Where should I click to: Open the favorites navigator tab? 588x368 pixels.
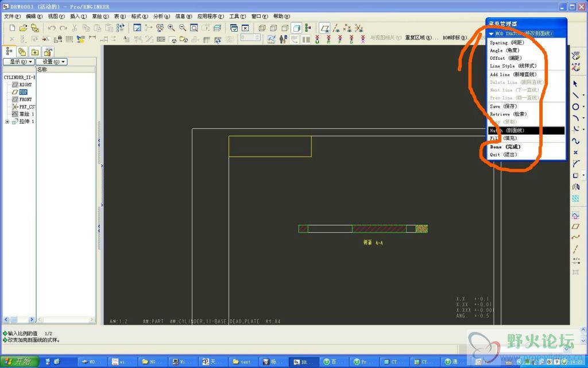(35, 52)
